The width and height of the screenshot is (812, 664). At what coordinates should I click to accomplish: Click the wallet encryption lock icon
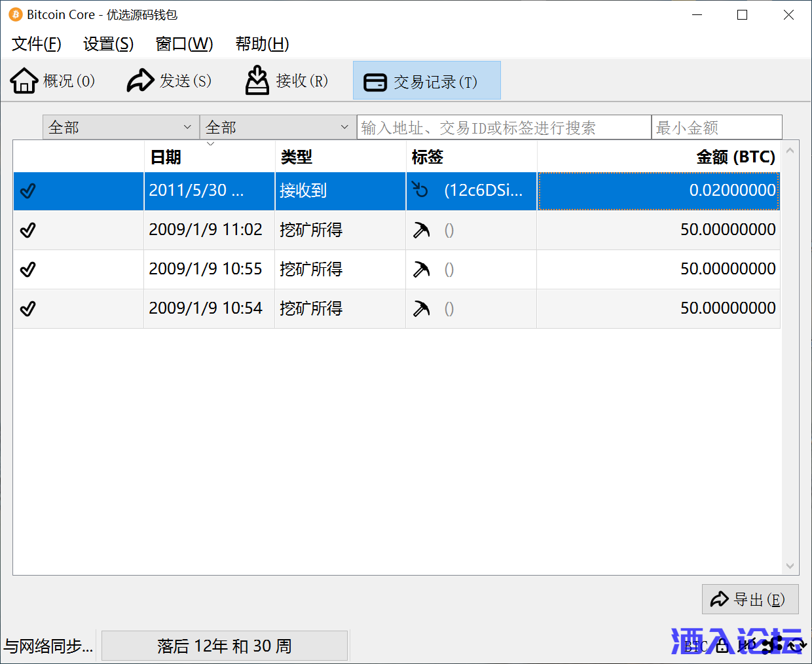click(x=722, y=646)
